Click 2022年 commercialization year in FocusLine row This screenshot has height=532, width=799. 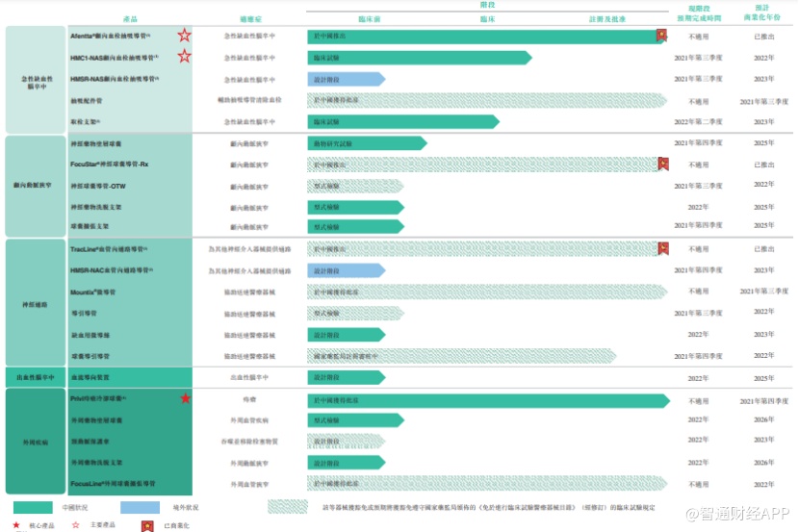click(x=763, y=485)
